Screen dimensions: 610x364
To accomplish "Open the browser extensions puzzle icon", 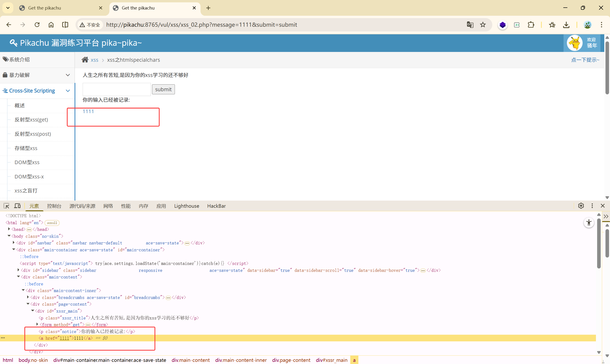I will coord(531,25).
